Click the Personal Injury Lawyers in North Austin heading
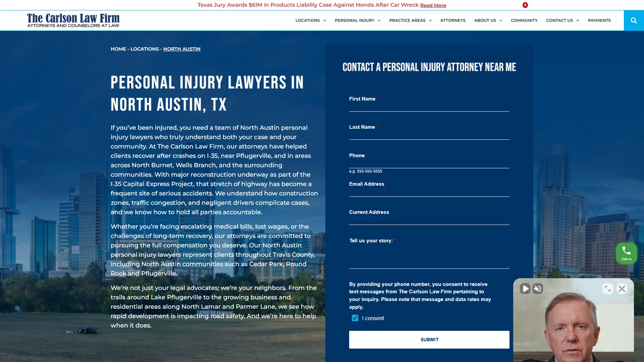 click(207, 94)
